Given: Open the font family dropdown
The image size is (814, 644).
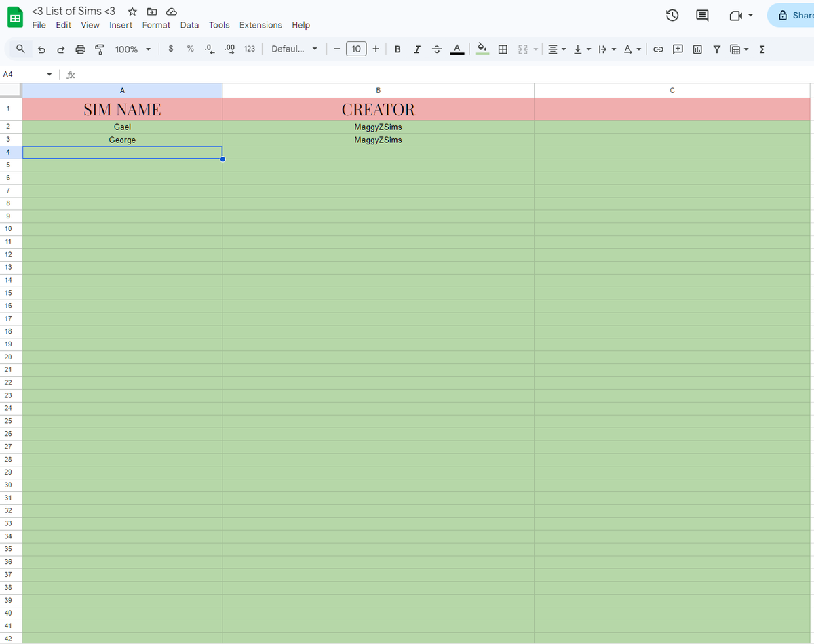Looking at the screenshot, I should tap(294, 49).
